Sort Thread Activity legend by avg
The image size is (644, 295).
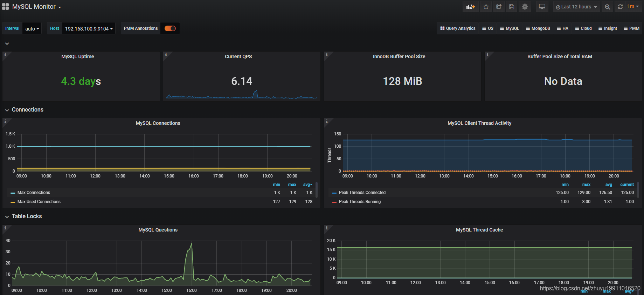point(609,185)
